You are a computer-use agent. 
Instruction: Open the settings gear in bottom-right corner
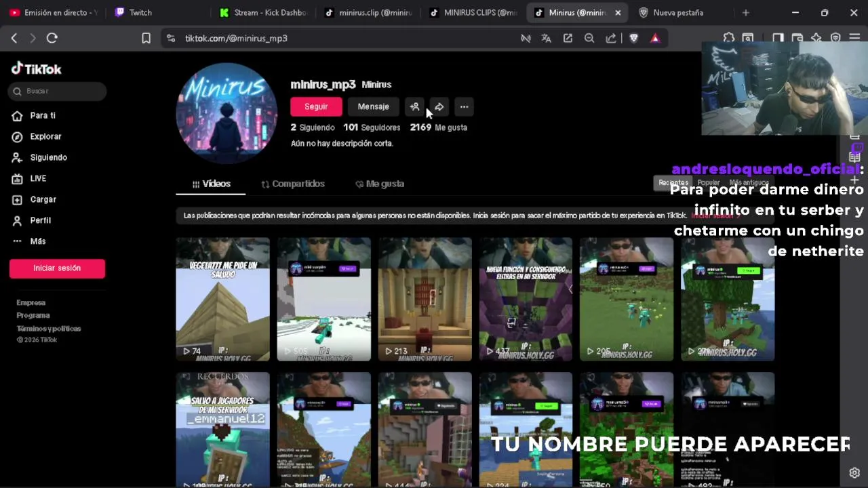coord(854,472)
